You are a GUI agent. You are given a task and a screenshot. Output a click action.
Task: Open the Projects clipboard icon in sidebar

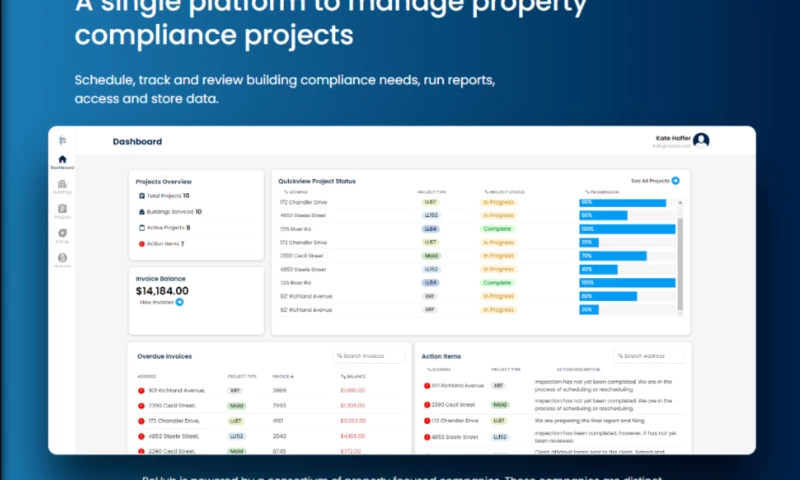[x=62, y=209]
